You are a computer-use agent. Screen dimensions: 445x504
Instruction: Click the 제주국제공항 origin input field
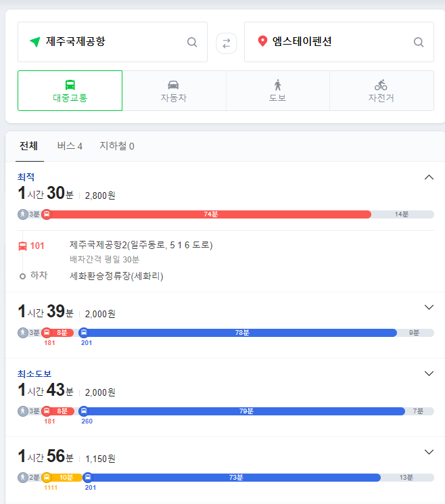pos(112,42)
